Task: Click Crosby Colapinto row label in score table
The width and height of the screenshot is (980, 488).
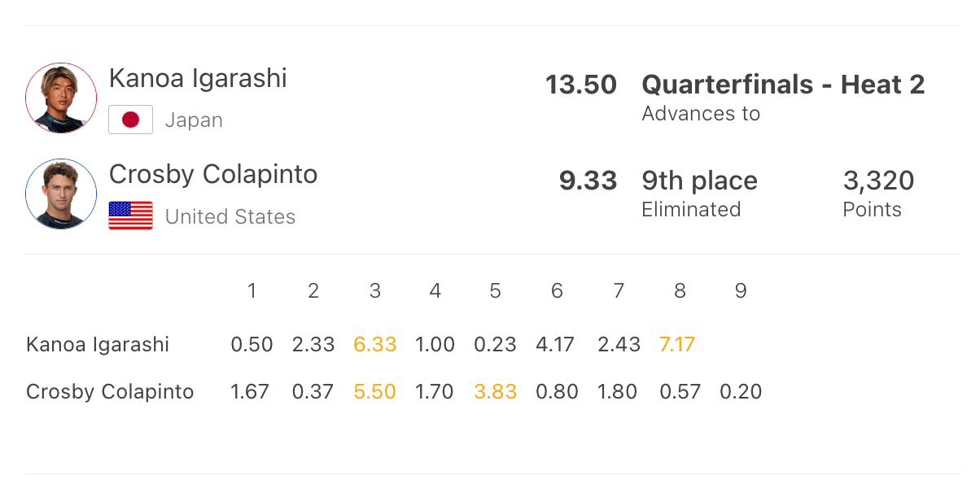Action: click(110, 392)
